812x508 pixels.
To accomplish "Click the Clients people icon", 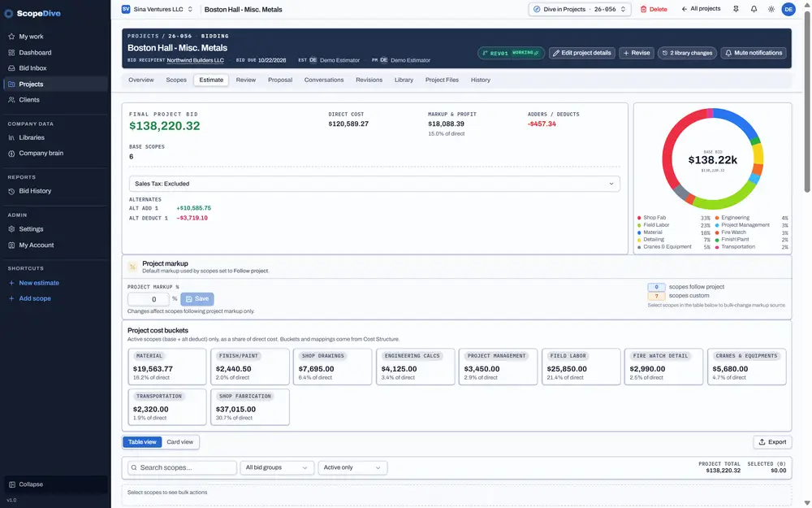I will [11, 99].
